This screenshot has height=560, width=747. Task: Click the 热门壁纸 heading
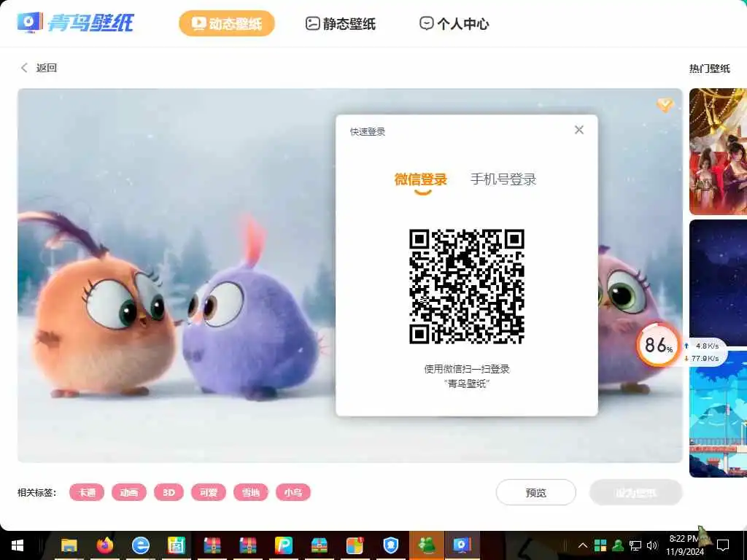coord(709,69)
